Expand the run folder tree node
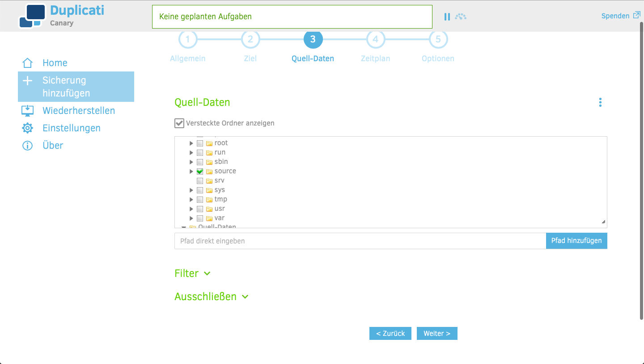The image size is (644, 364). tap(191, 153)
